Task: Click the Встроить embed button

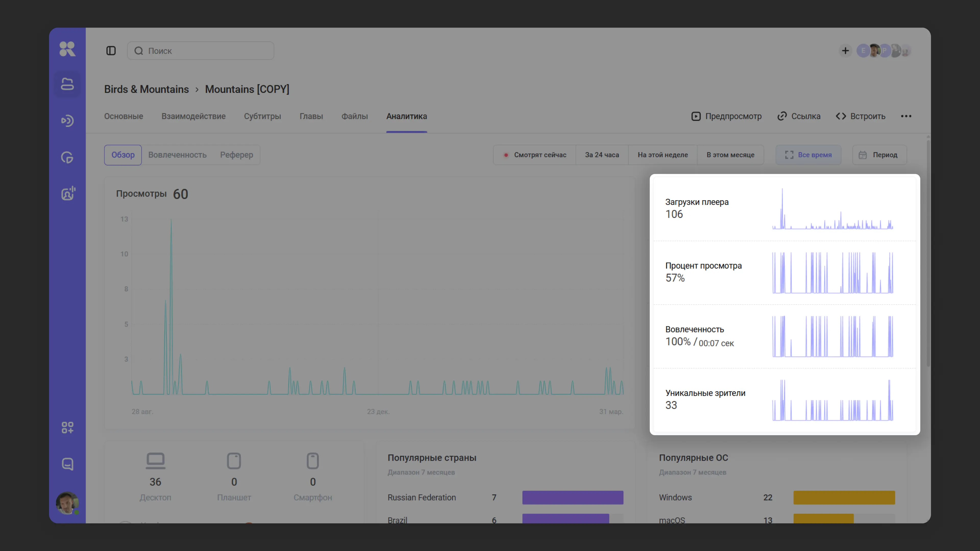Action: pos(861,116)
